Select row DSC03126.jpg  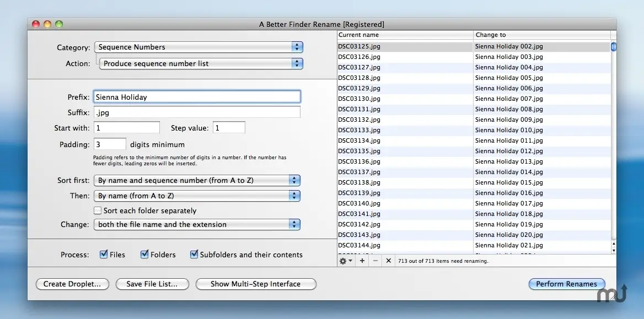coord(474,57)
